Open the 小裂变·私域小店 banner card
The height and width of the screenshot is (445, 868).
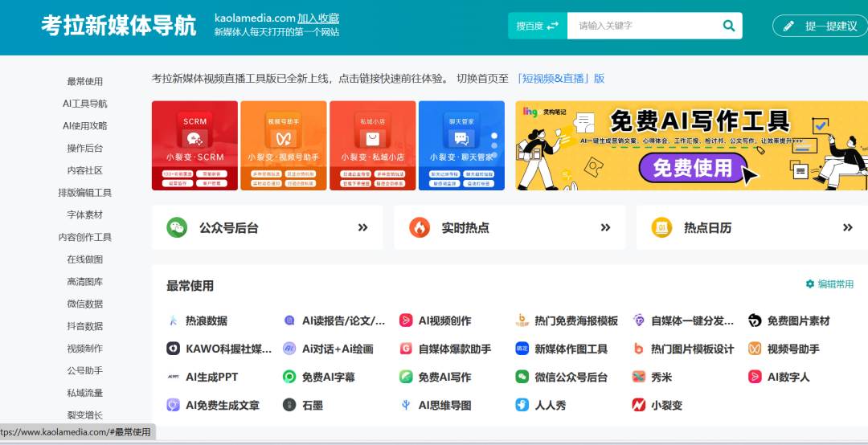coord(373,145)
